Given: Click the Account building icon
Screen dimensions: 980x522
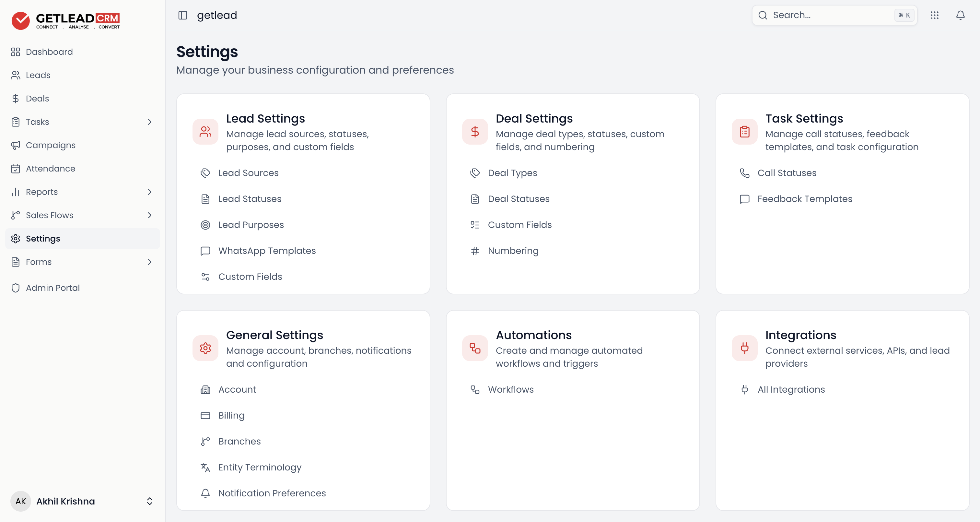Looking at the screenshot, I should click(205, 389).
